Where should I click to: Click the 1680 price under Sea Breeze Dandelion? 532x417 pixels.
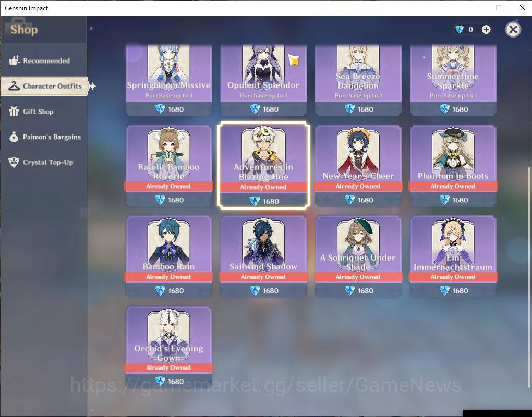(x=366, y=109)
